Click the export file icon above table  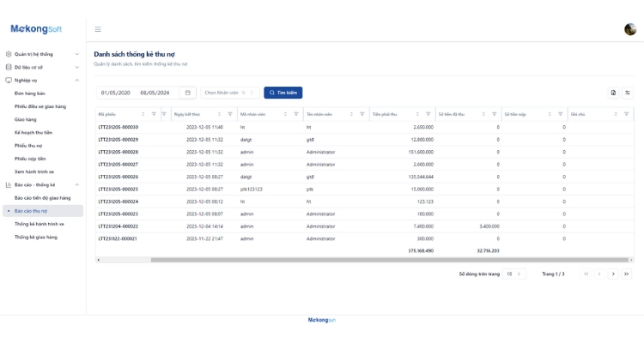pyautogui.click(x=613, y=93)
